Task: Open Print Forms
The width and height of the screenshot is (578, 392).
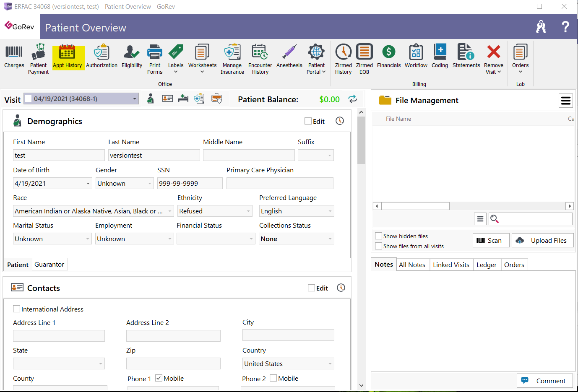Action: coord(155,59)
